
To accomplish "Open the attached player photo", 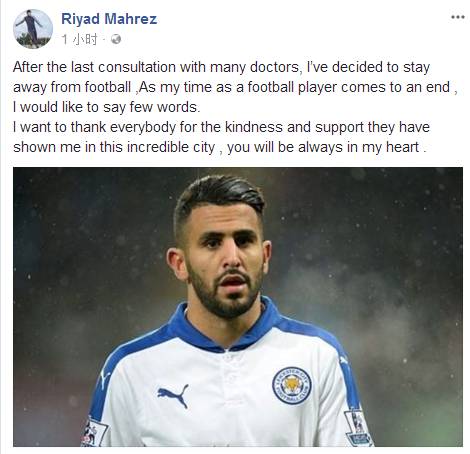I will [238, 307].
